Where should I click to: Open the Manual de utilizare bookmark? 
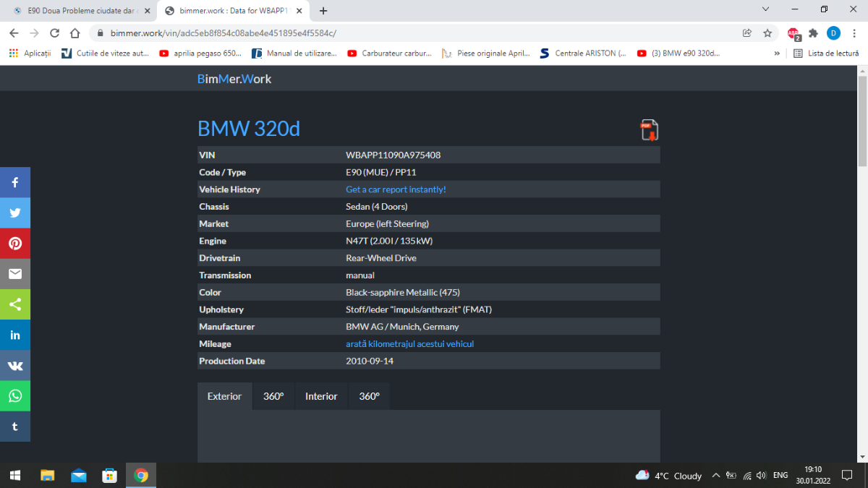pyautogui.click(x=294, y=53)
